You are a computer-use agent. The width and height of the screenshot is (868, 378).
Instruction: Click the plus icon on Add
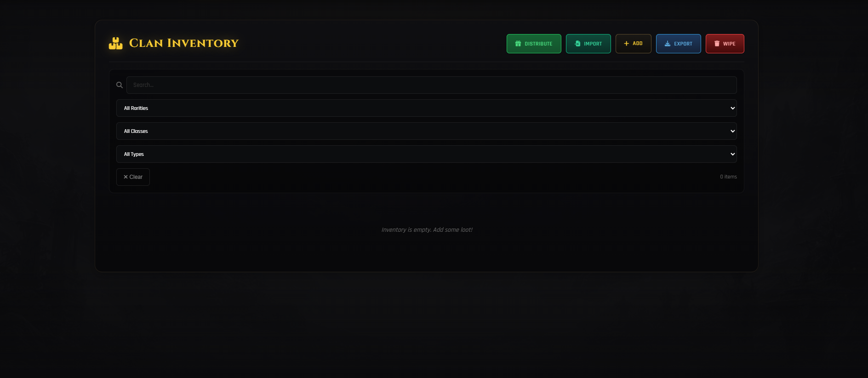(626, 44)
